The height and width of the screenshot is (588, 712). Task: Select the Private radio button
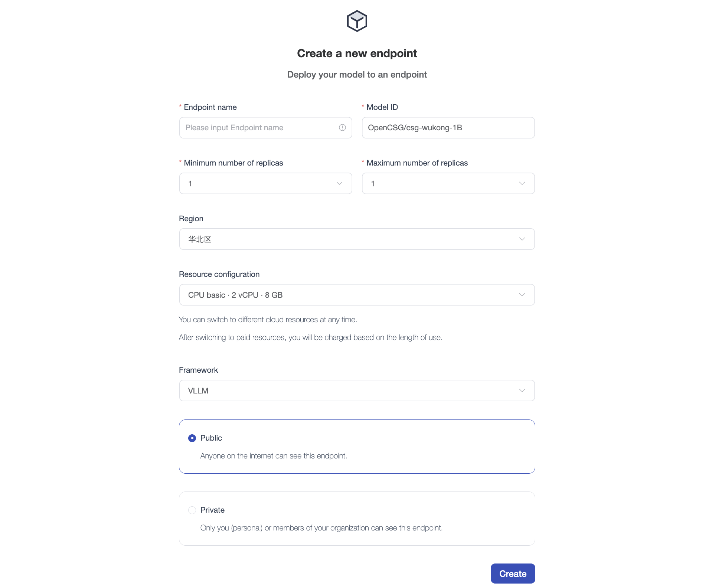[x=192, y=510]
